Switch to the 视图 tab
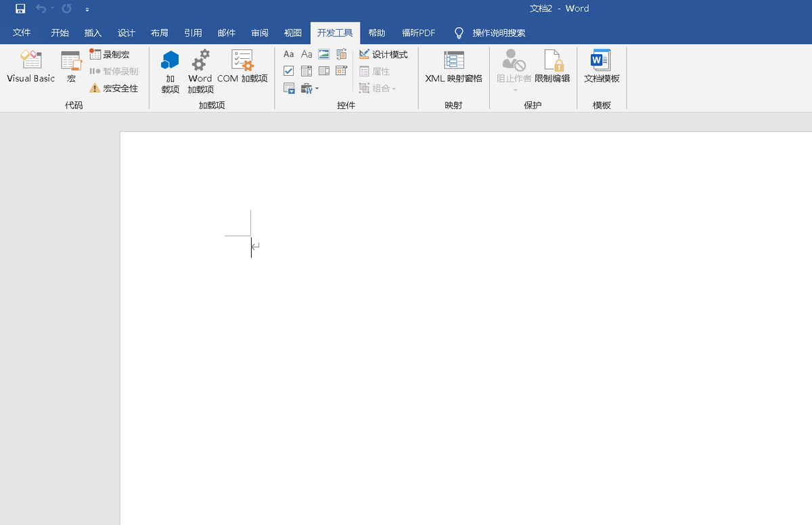Screen dimensions: 812x525 [x=293, y=32]
